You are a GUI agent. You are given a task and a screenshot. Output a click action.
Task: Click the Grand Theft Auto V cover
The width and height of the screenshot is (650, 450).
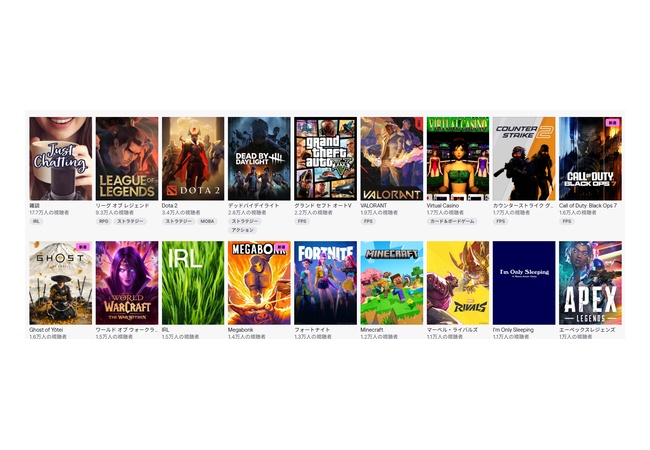click(325, 158)
